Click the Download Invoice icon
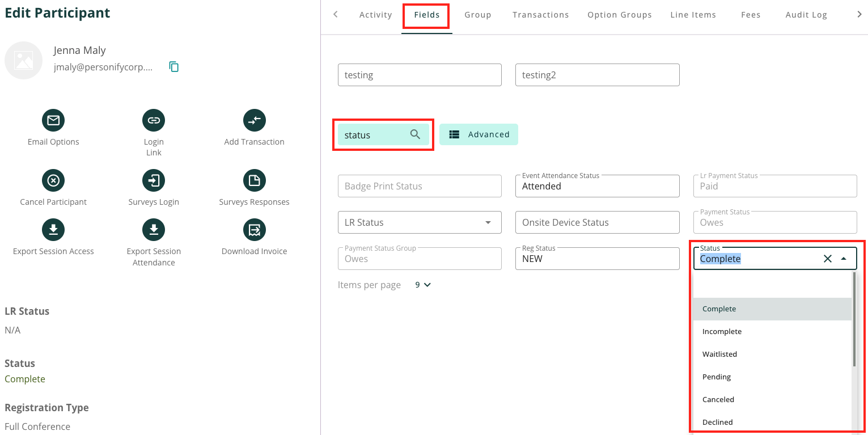Screen dimensions: 868x435 coord(255,230)
